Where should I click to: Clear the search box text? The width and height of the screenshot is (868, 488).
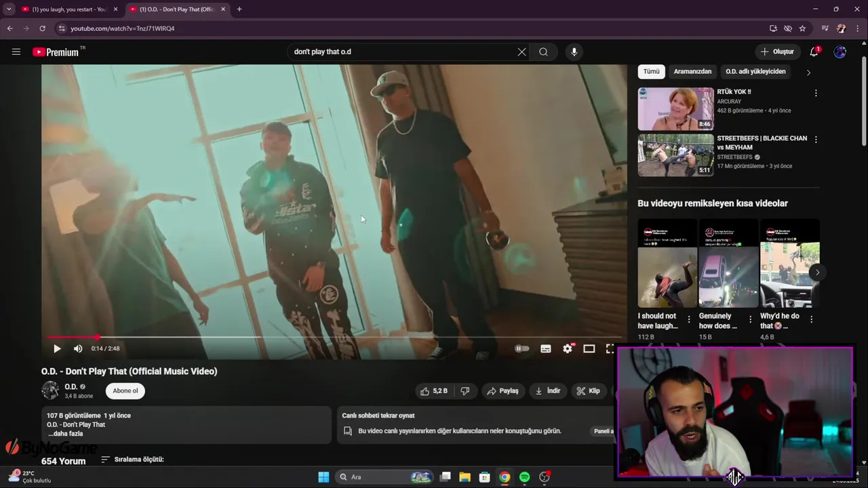tap(521, 52)
